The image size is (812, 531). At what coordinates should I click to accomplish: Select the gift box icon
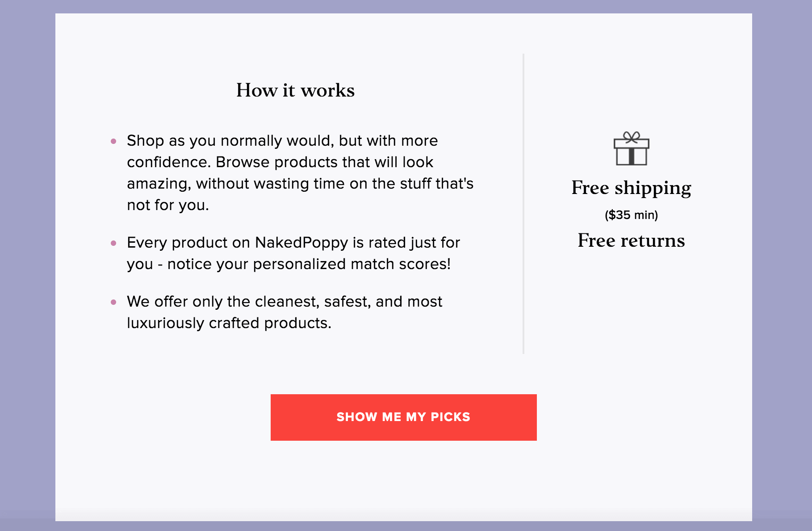tap(631, 148)
